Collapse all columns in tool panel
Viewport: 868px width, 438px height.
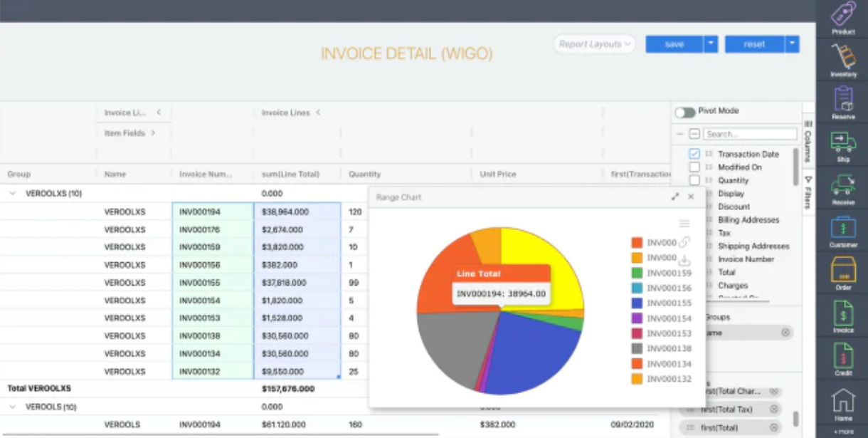(679, 134)
